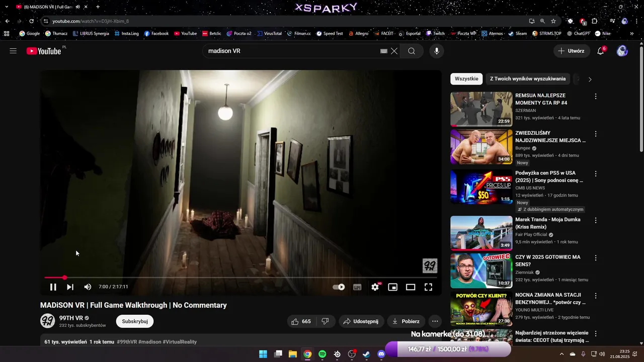Image resolution: width=644 pixels, height=362 pixels.
Task: Open Marek Tranda Moja Dumka thumbnail
Action: pos(481,233)
